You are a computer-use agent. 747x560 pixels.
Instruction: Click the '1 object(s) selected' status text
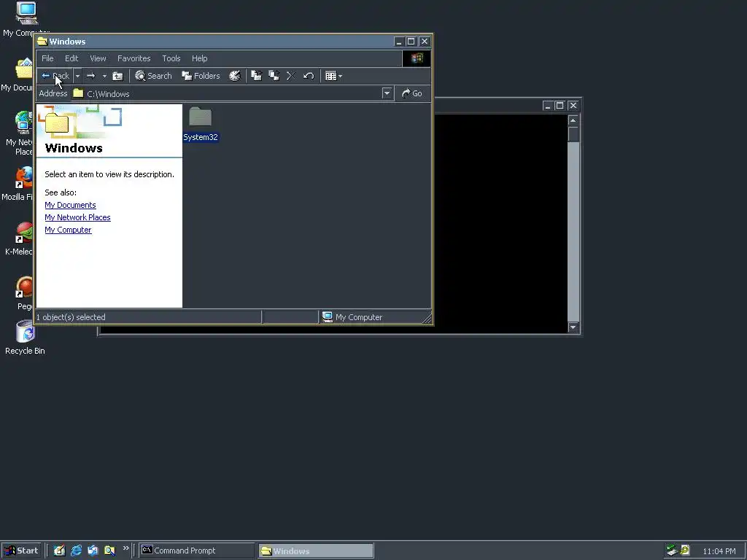tap(71, 317)
